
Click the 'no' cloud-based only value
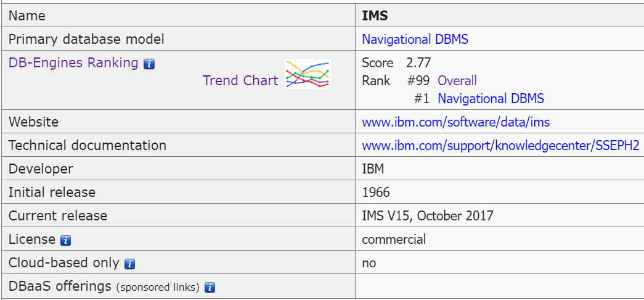tap(369, 263)
